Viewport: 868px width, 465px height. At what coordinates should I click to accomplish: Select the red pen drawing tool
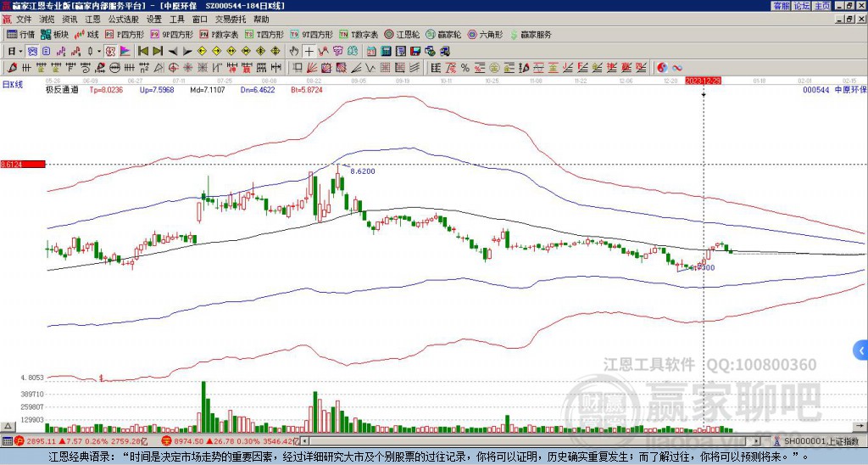11,68
